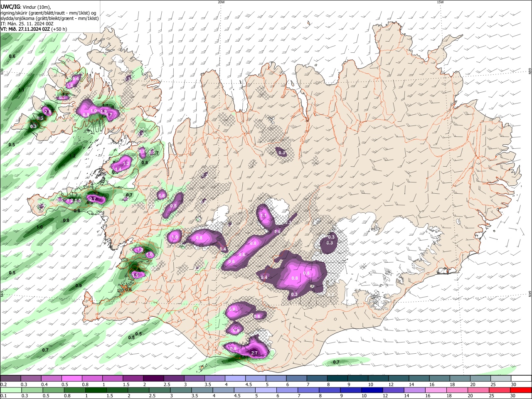Click the 'slydda/snjókoma (grátt/bleikt/grænt' description line

click(x=49, y=18)
